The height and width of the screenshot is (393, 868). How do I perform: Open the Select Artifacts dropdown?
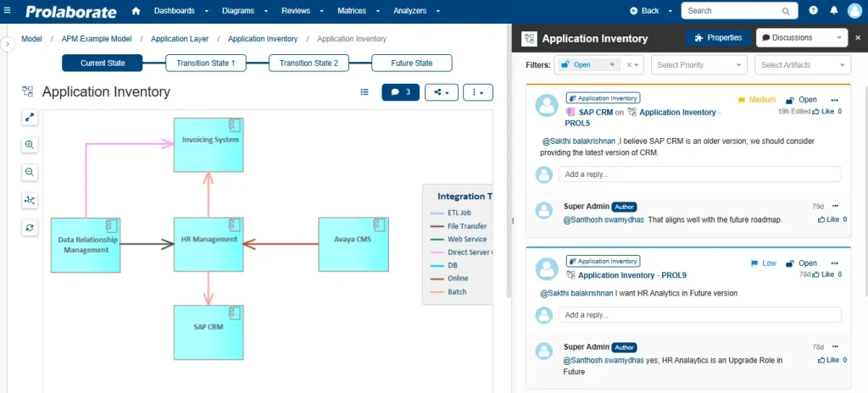803,64
